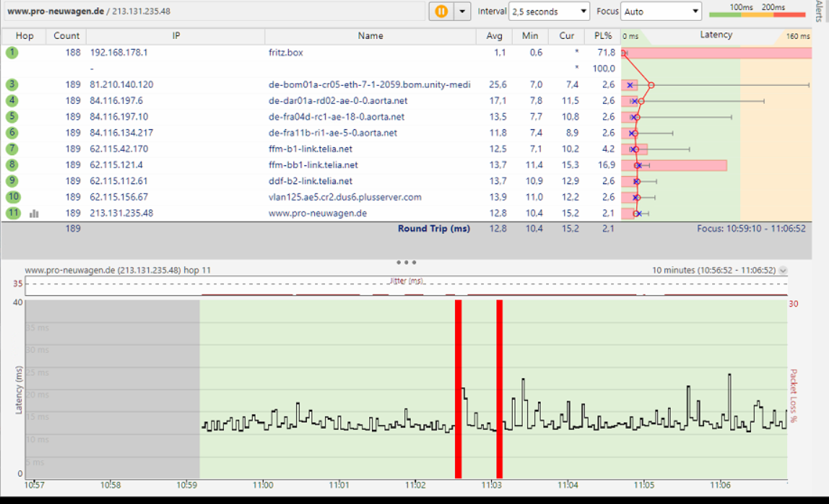Click the Jitter (ms) graph strip
829x504 pixels.
(x=406, y=286)
